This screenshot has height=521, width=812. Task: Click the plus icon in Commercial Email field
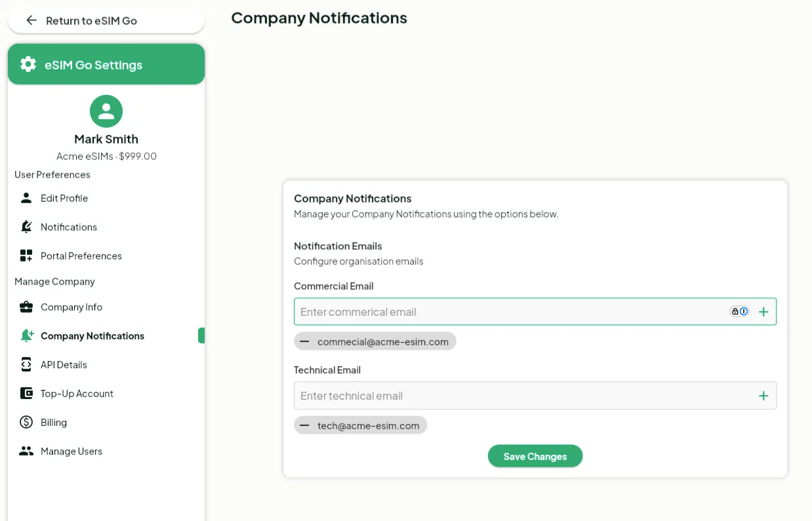[x=763, y=312]
